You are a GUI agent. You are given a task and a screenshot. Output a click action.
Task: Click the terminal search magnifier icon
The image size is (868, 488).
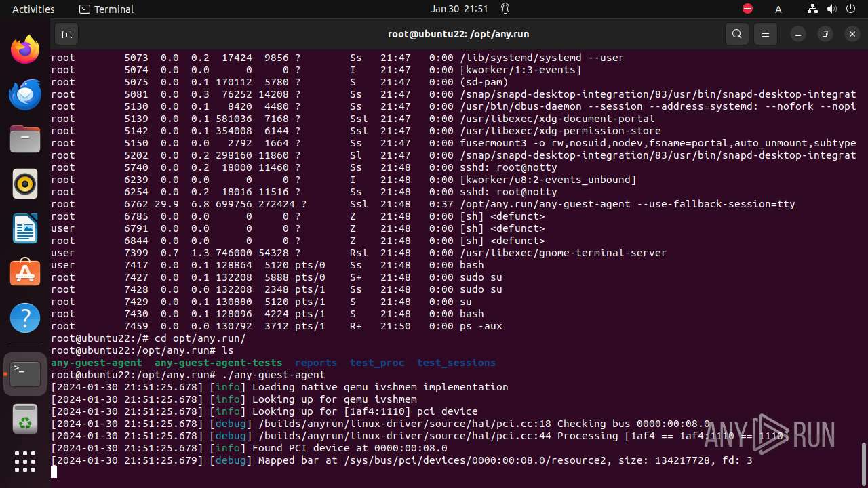tap(737, 34)
